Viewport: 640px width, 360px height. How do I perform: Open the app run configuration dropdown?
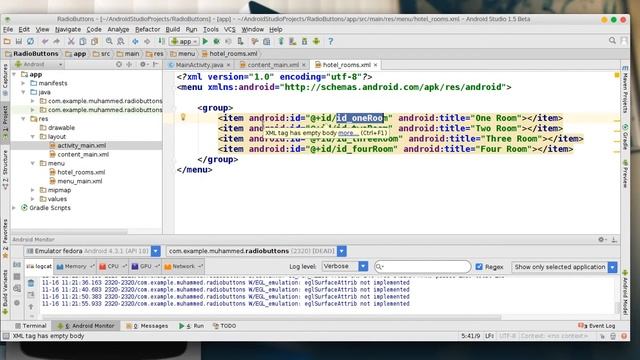(184, 41)
